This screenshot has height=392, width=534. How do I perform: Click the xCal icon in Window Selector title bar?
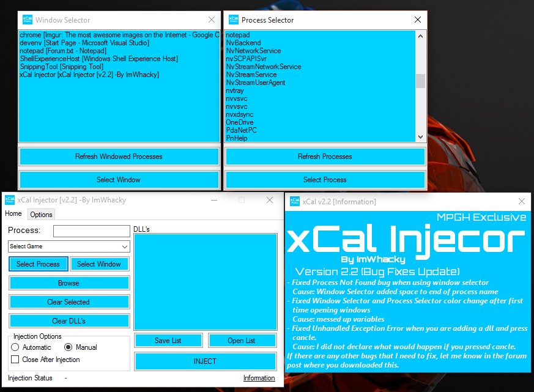tap(28, 20)
